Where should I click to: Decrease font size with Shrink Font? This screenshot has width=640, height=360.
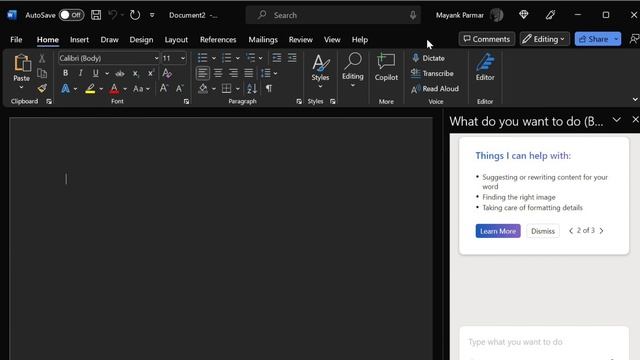point(179,88)
